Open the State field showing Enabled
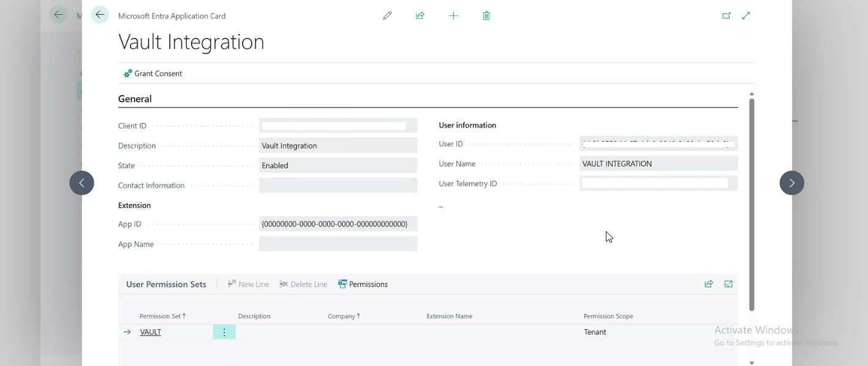868x366 pixels. click(x=338, y=166)
